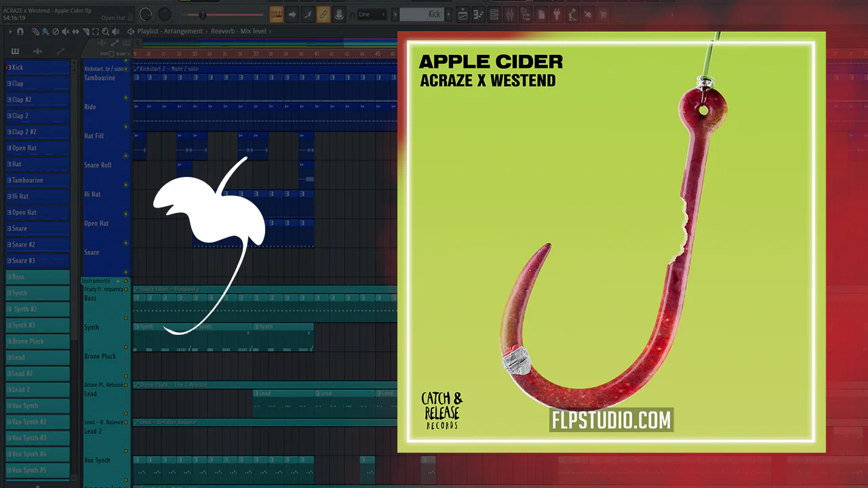Viewport: 868px width, 488px height.
Task: Open the Playlist - Arrangement breadcrumb menu
Action: 170,31
